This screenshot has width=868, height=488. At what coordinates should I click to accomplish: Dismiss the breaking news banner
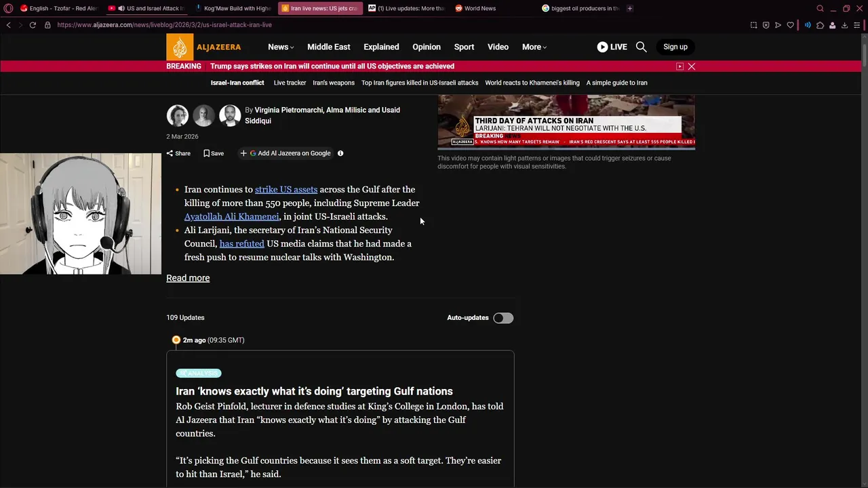pos(692,66)
